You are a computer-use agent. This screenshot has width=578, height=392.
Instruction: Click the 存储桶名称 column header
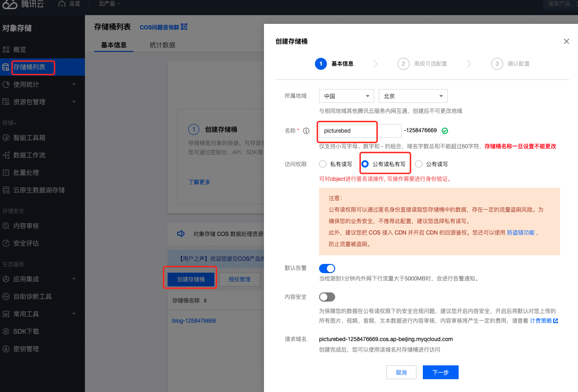[186, 301]
